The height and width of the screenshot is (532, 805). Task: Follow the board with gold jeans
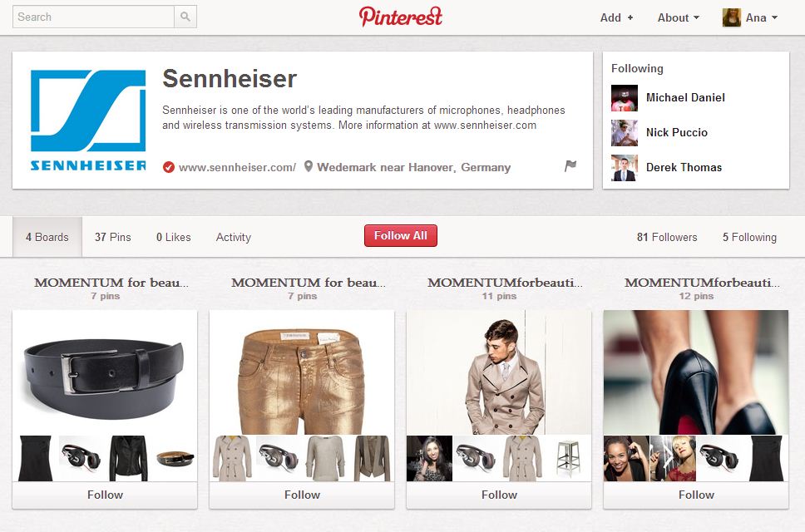coord(302,495)
